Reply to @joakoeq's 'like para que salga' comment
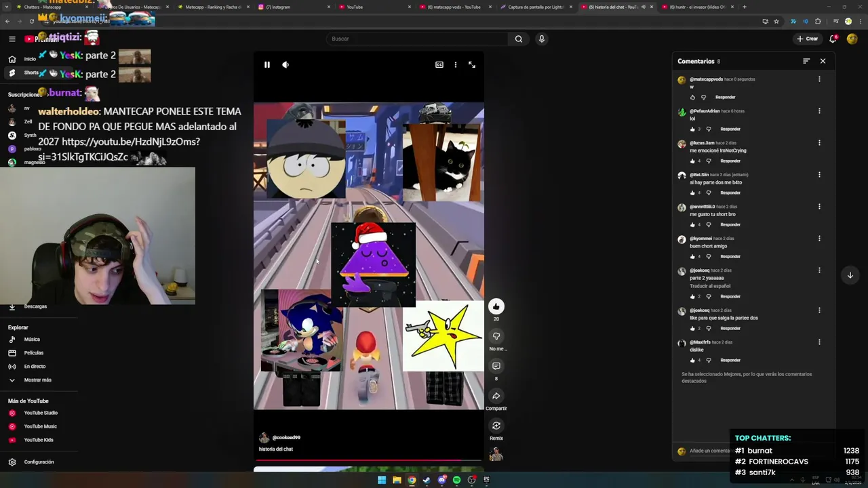This screenshot has width=868, height=488. click(x=730, y=328)
